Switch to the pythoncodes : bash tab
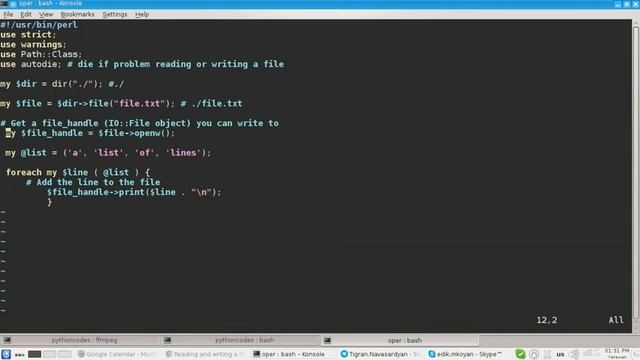 (240, 340)
